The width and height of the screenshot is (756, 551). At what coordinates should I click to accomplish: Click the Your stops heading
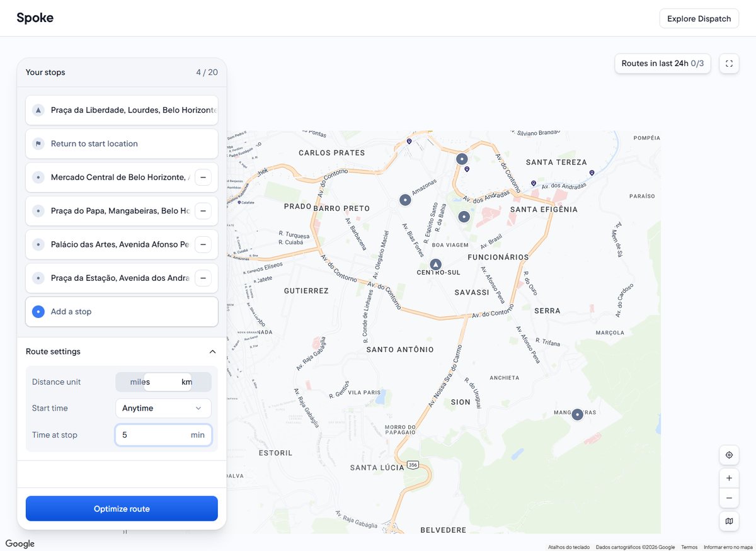pos(45,72)
